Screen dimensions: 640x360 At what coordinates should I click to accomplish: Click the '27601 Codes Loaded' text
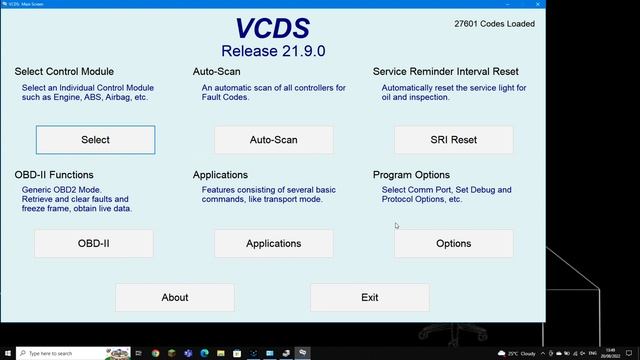pos(494,24)
